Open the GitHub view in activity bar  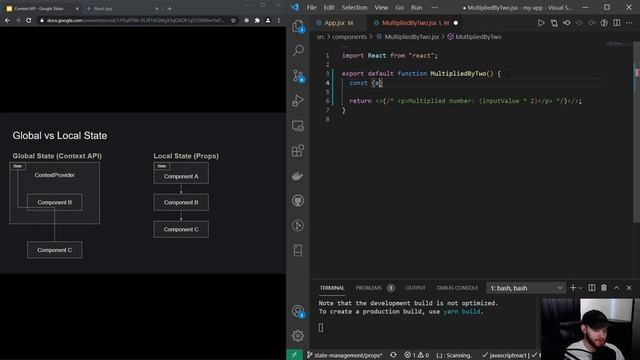(298, 201)
